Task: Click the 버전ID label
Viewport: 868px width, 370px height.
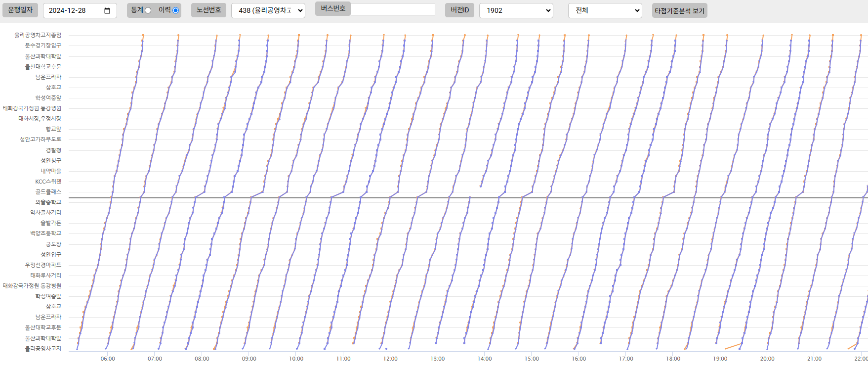Action: coord(459,10)
